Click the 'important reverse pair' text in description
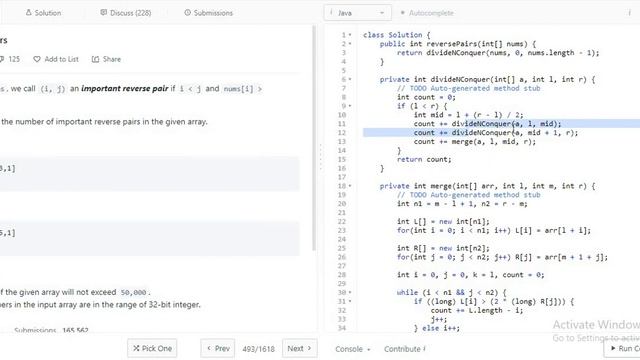Screen dimensions: 640x360 [124, 89]
